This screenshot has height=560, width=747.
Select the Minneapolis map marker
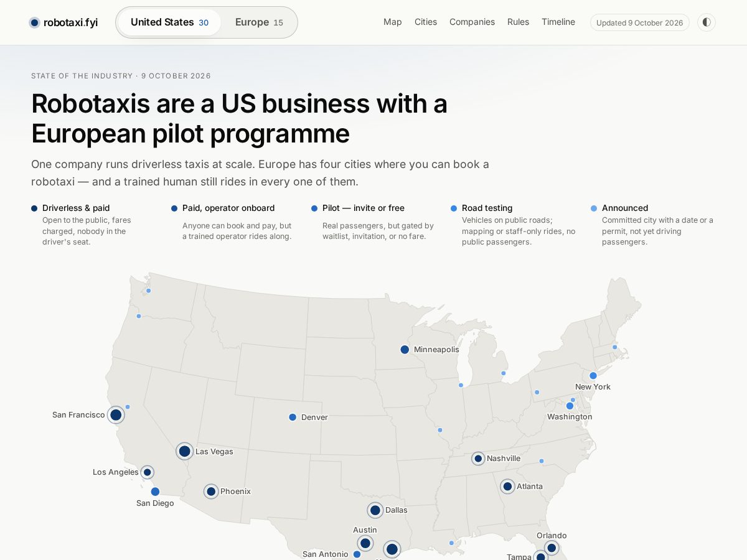[405, 350]
